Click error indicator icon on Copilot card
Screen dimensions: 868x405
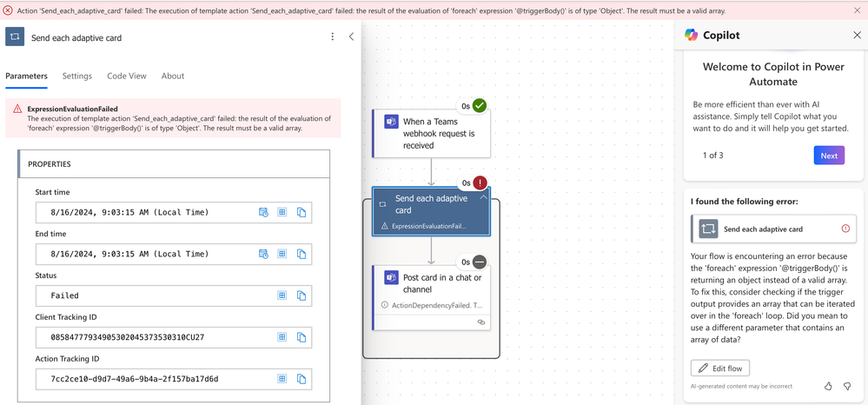845,229
